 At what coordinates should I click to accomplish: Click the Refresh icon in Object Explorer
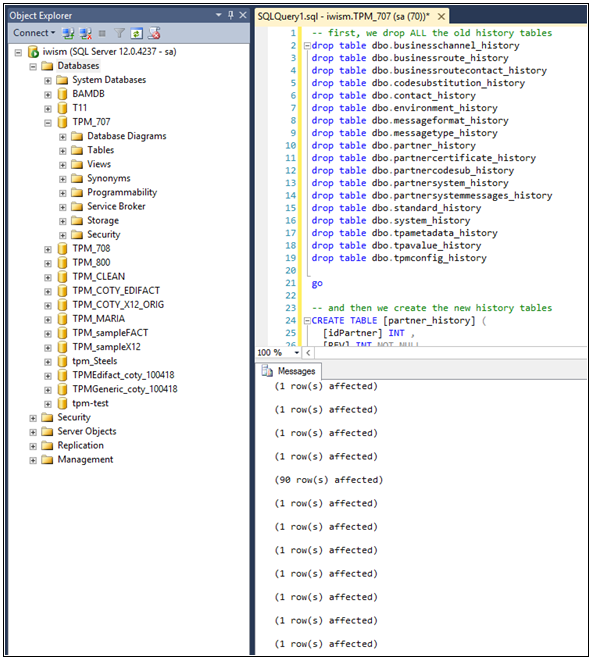[136, 33]
